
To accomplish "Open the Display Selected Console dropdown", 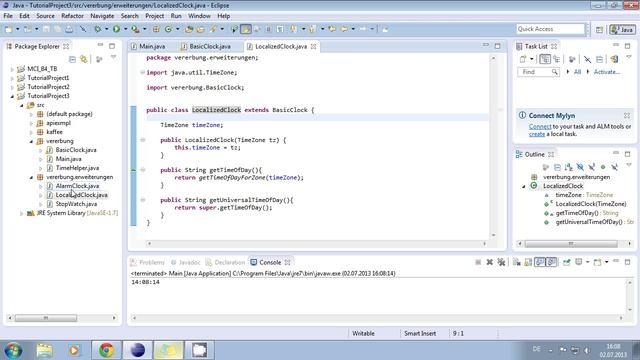I will click(587, 262).
